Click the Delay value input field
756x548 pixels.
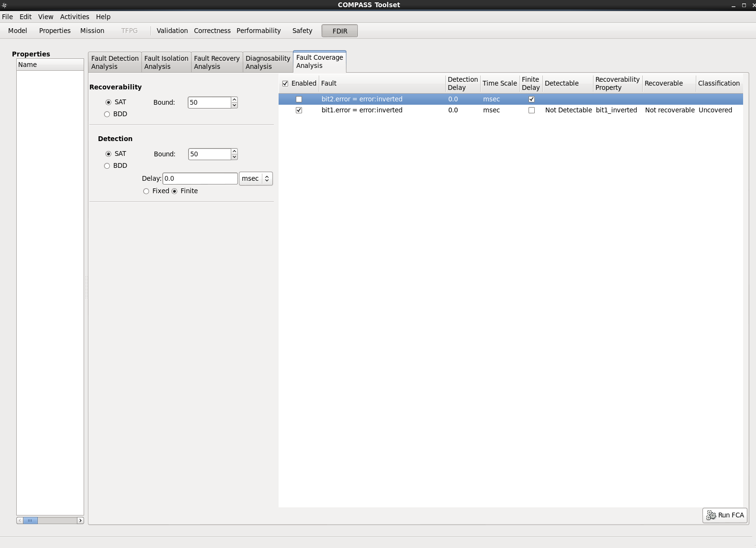(200, 178)
